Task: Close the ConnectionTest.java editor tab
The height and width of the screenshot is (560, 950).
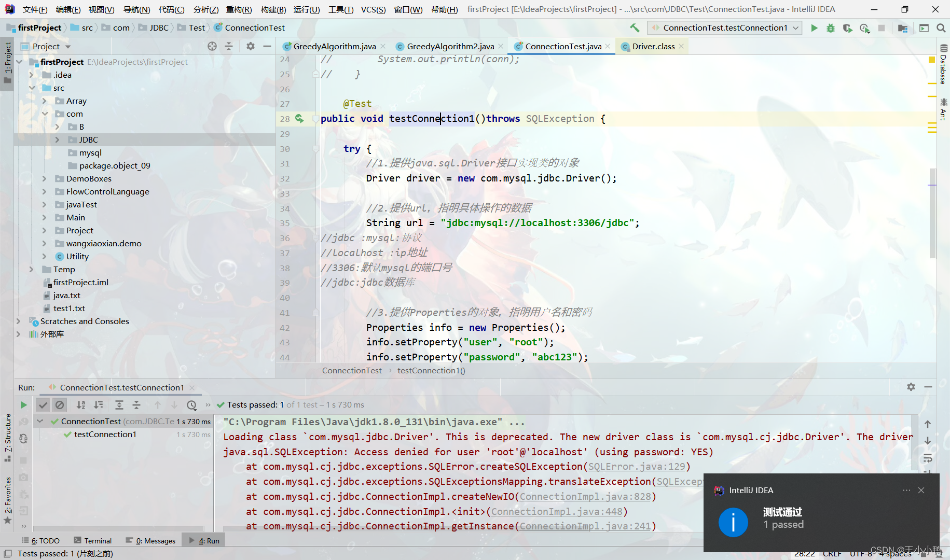Action: (x=608, y=47)
